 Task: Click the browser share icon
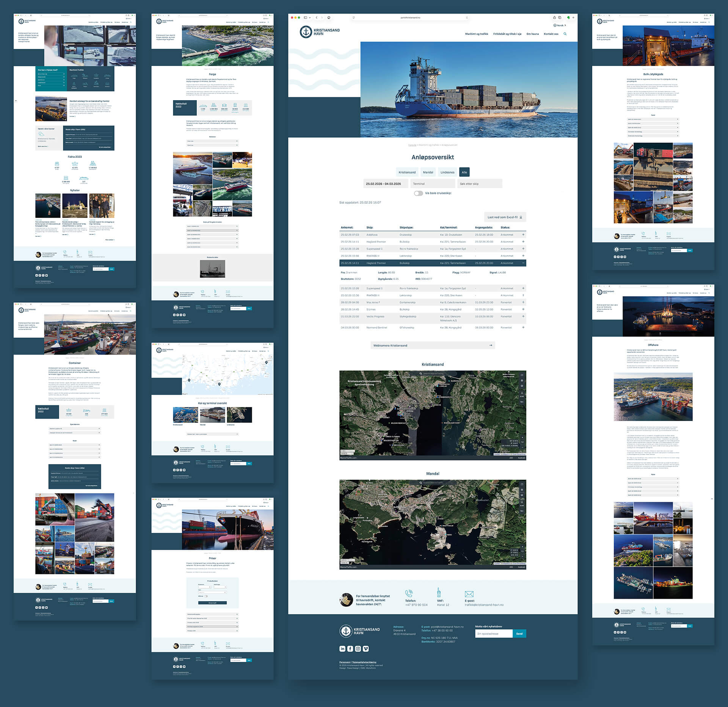554,18
